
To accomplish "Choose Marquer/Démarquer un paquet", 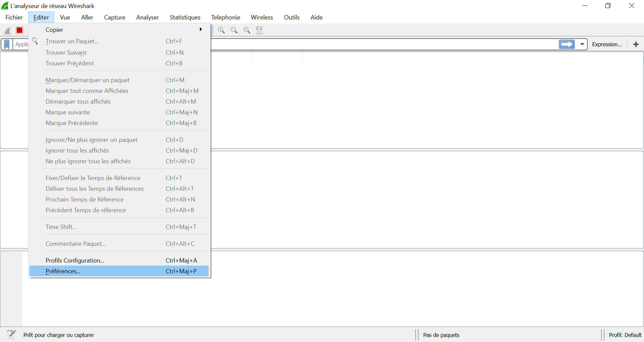I will click(119, 80).
